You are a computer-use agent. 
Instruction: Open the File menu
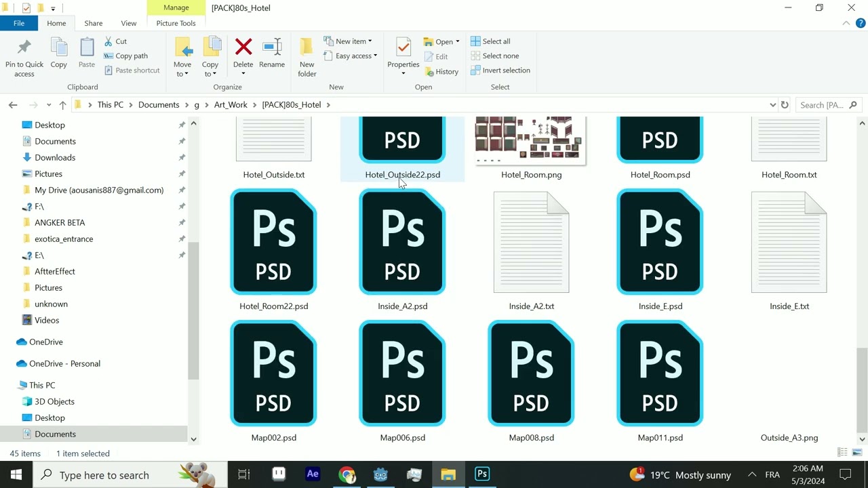[19, 23]
